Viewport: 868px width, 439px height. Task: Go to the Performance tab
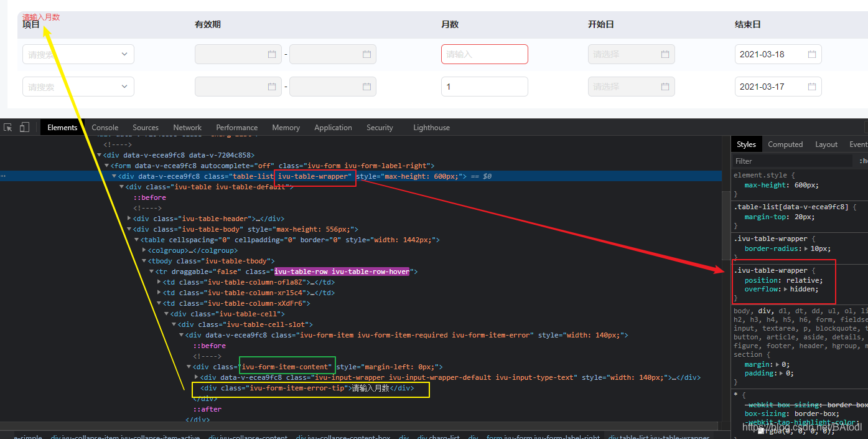(x=237, y=127)
